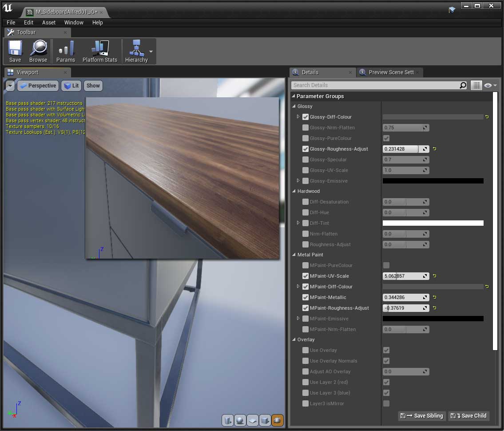Reset Glossy-Diff-Colour to default value

click(x=487, y=117)
